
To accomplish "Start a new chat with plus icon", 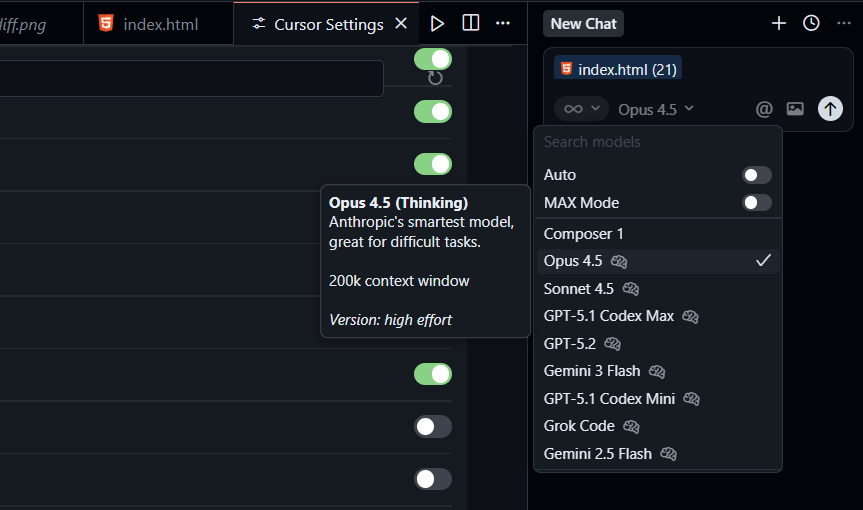I will tap(778, 23).
